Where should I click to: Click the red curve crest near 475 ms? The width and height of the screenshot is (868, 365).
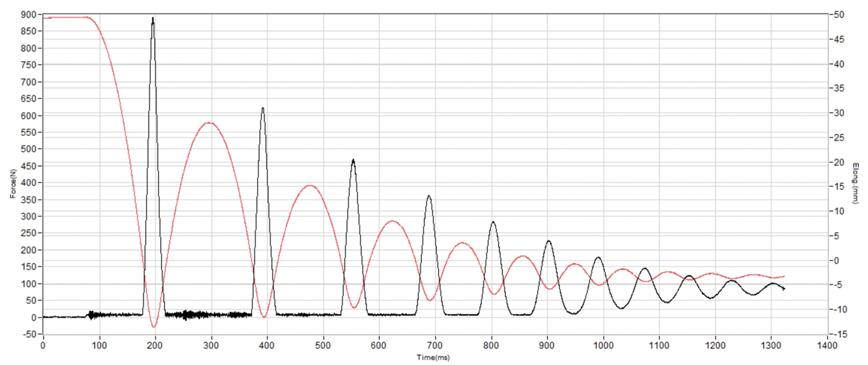coord(310,185)
